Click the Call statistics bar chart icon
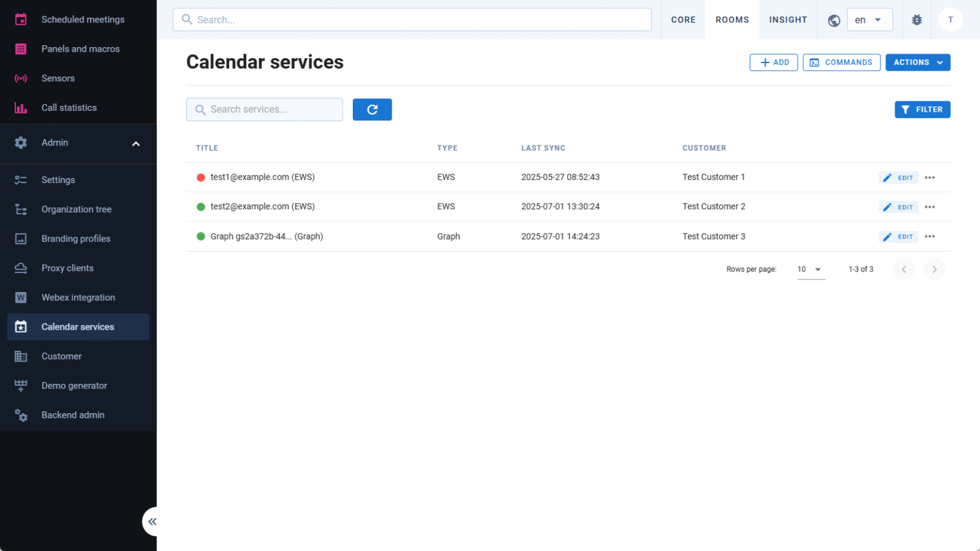Image resolution: width=980 pixels, height=551 pixels. click(20, 108)
